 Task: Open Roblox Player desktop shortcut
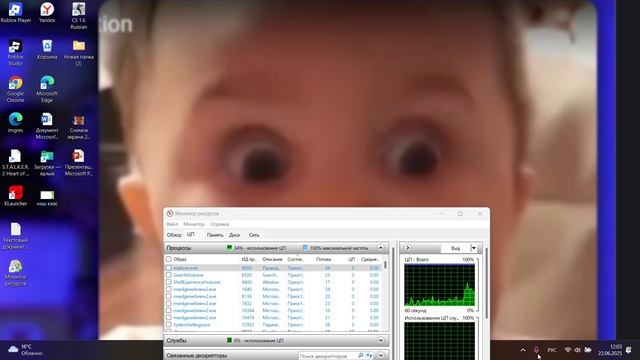pos(16,12)
